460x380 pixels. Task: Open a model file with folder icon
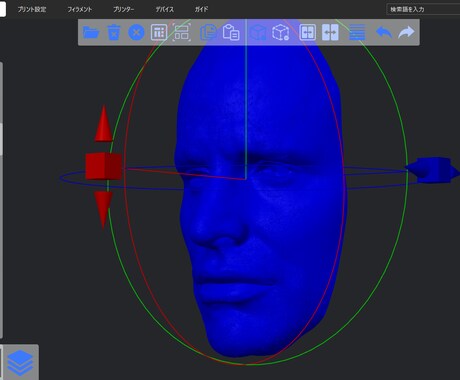tap(91, 33)
